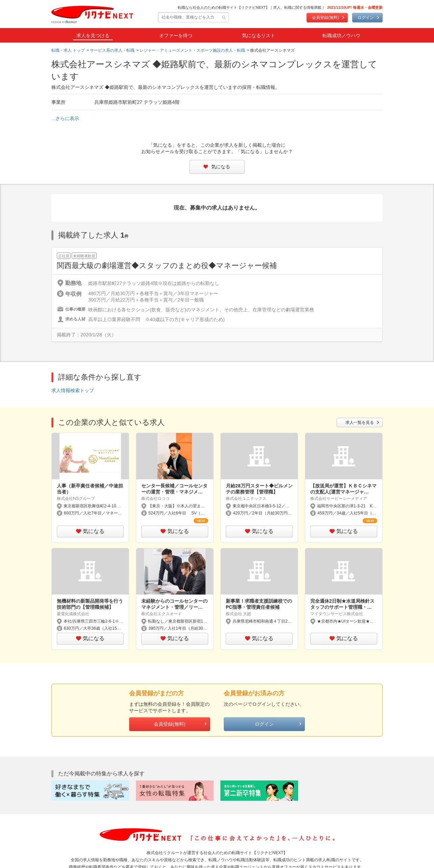Click the blue ログイン button in member box

[x=264, y=724]
